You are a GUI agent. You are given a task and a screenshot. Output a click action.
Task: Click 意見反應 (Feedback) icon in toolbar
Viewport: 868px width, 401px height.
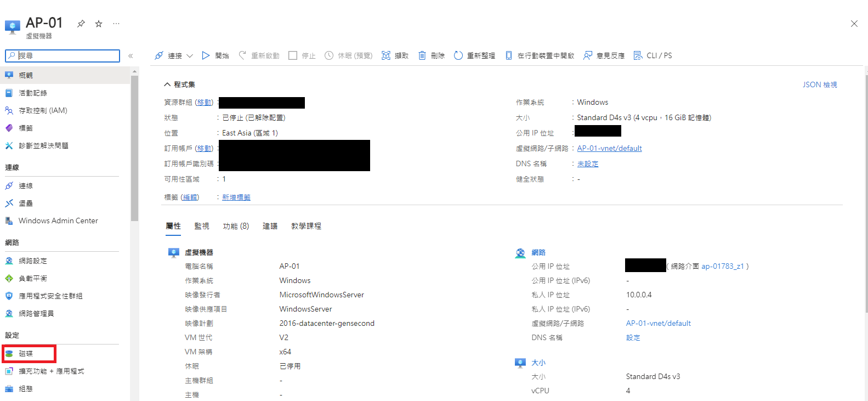pos(588,55)
